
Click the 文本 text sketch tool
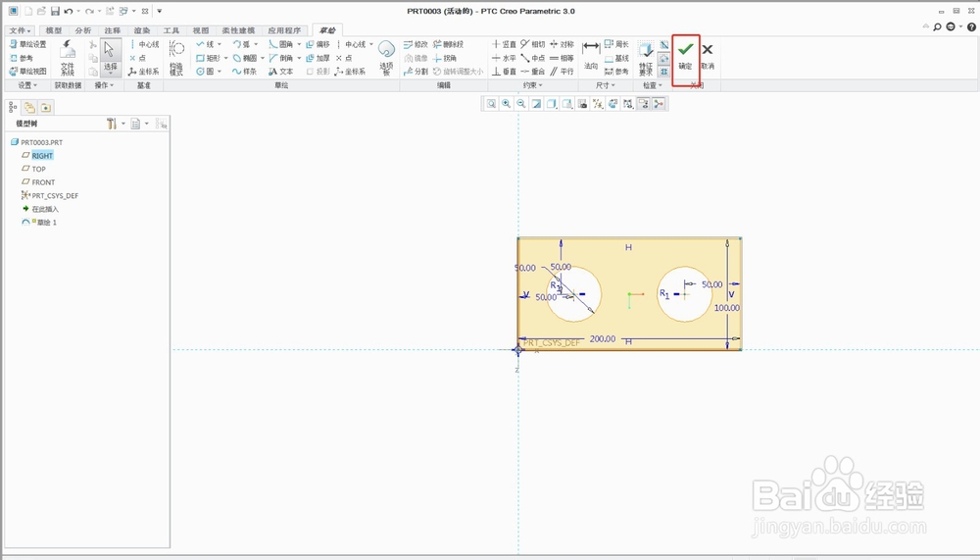[280, 72]
